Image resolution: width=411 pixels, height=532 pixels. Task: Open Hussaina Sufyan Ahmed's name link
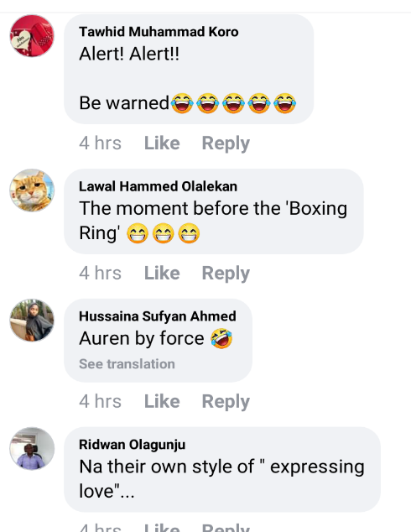pos(158,316)
